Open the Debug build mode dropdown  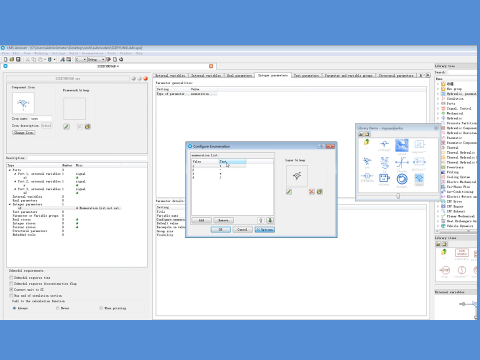coord(96,59)
